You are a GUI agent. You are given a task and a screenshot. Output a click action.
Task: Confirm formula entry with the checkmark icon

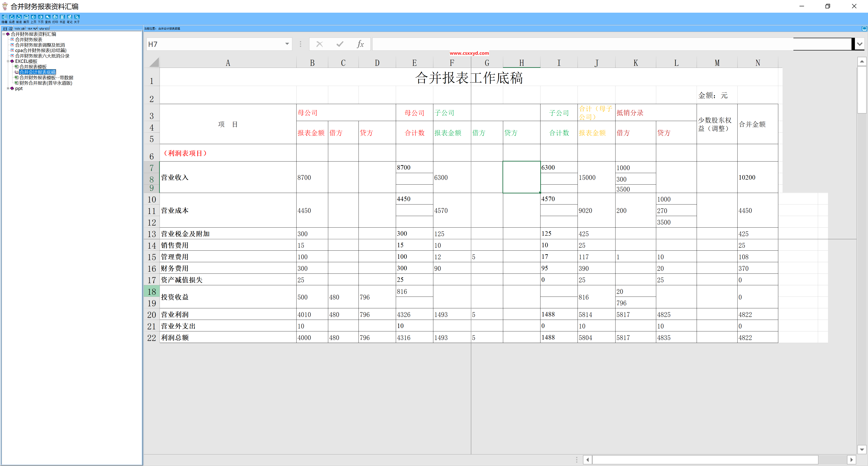tap(340, 44)
